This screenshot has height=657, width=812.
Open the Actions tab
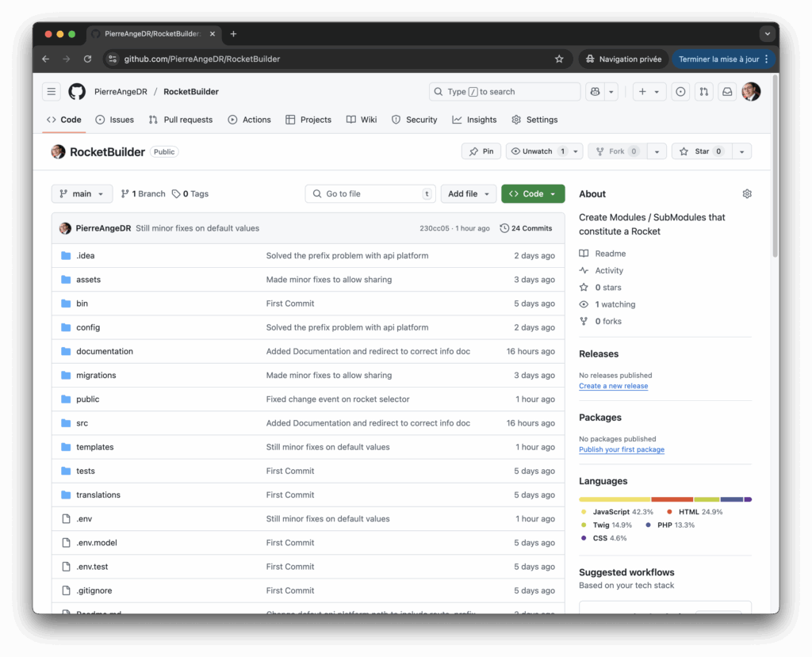(x=249, y=120)
